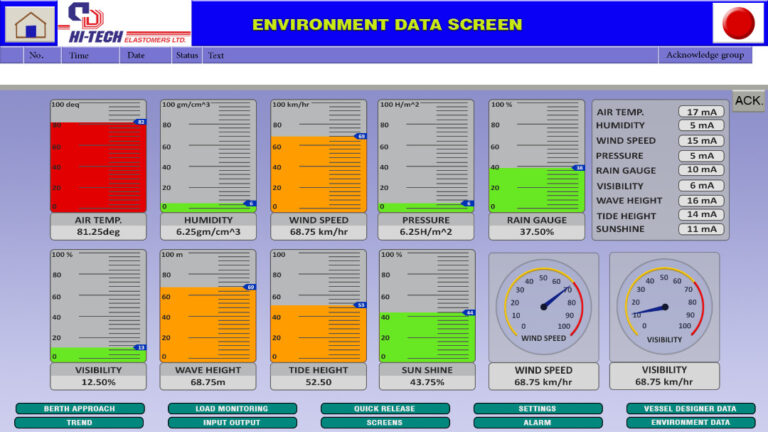This screenshot has height=432, width=768.
Task: Show the Trend screen
Action: tap(79, 423)
